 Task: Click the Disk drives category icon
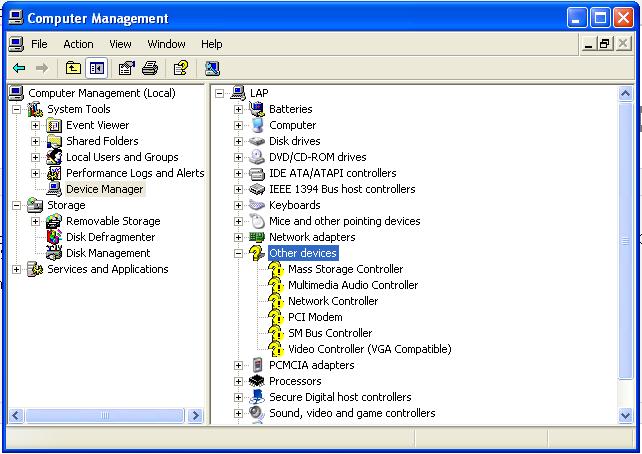click(257, 141)
